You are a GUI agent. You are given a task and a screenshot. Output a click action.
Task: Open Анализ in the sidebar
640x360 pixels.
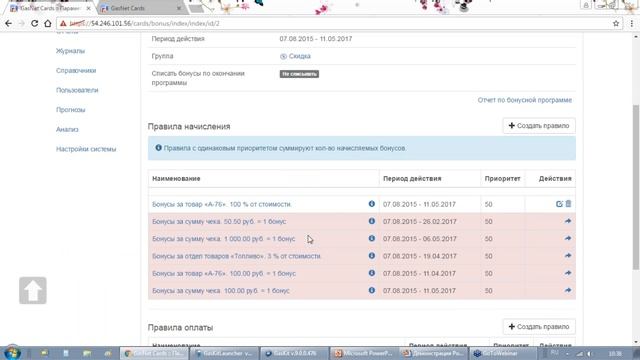click(x=67, y=129)
